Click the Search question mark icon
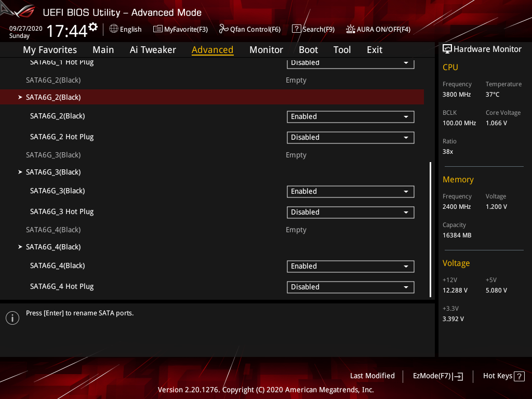 296,29
